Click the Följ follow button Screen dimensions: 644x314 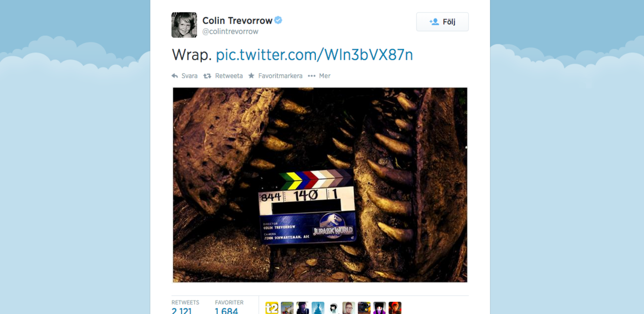pos(442,22)
